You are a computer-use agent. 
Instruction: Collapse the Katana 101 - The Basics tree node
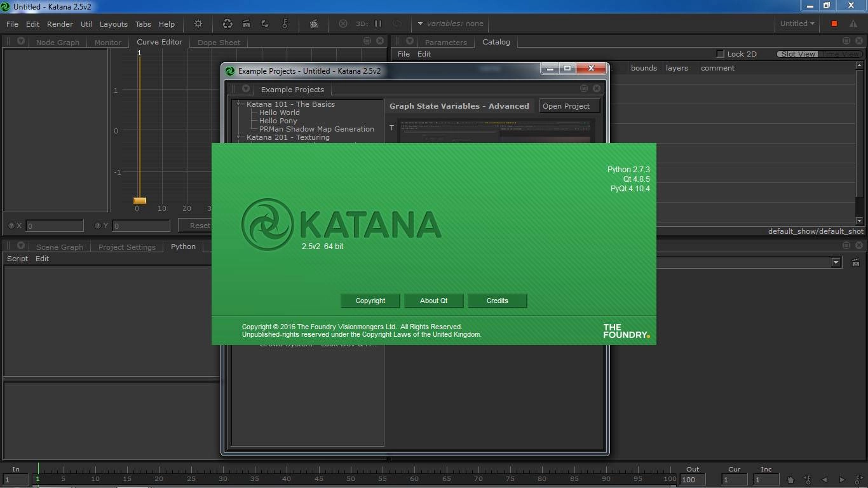click(240, 104)
